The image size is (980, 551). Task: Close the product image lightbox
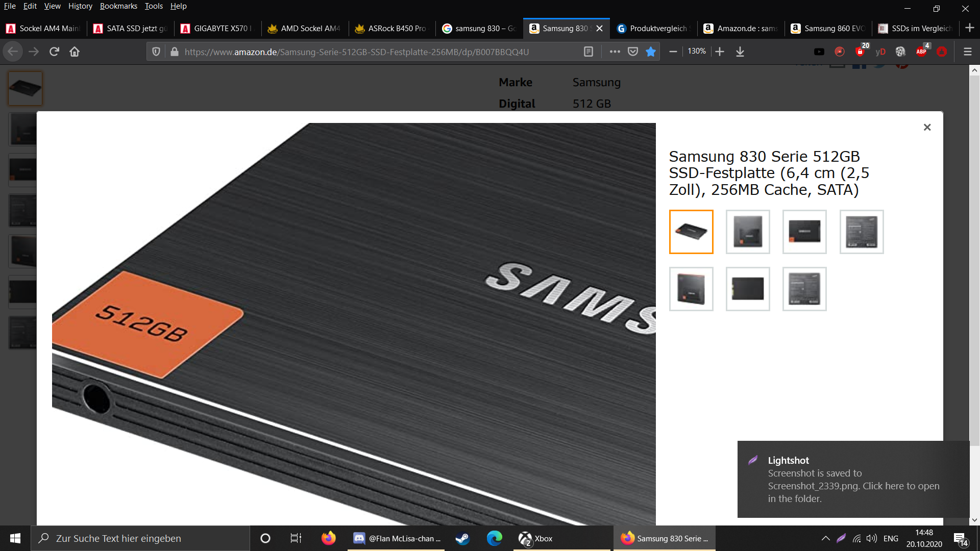(x=927, y=127)
